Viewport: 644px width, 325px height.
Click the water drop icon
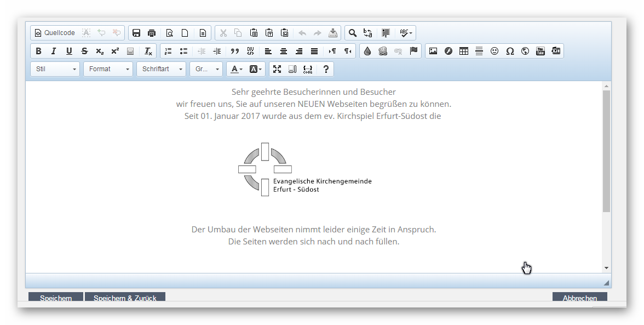pyautogui.click(x=367, y=51)
